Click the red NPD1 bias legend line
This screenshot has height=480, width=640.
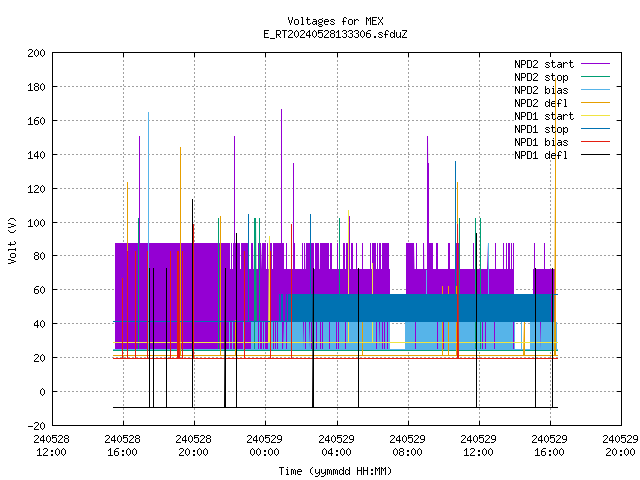coord(596,142)
